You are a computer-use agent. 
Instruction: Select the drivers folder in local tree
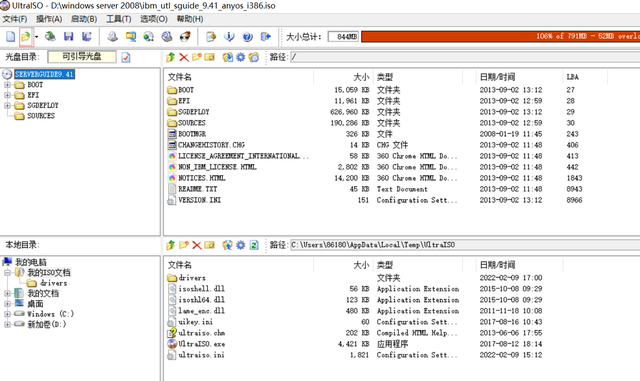(x=53, y=283)
